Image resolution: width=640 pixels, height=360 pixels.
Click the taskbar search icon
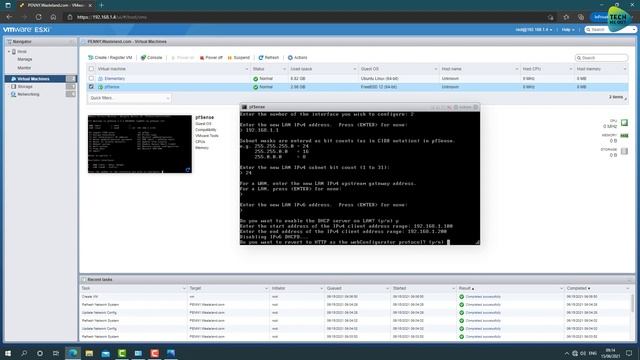tap(24, 353)
